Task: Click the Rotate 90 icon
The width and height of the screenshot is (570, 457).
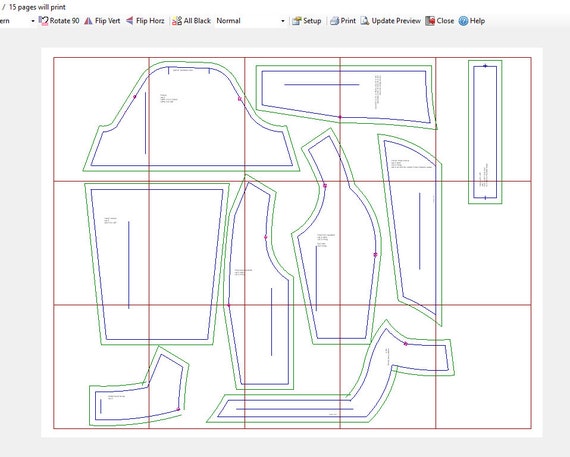Action: click(43, 21)
